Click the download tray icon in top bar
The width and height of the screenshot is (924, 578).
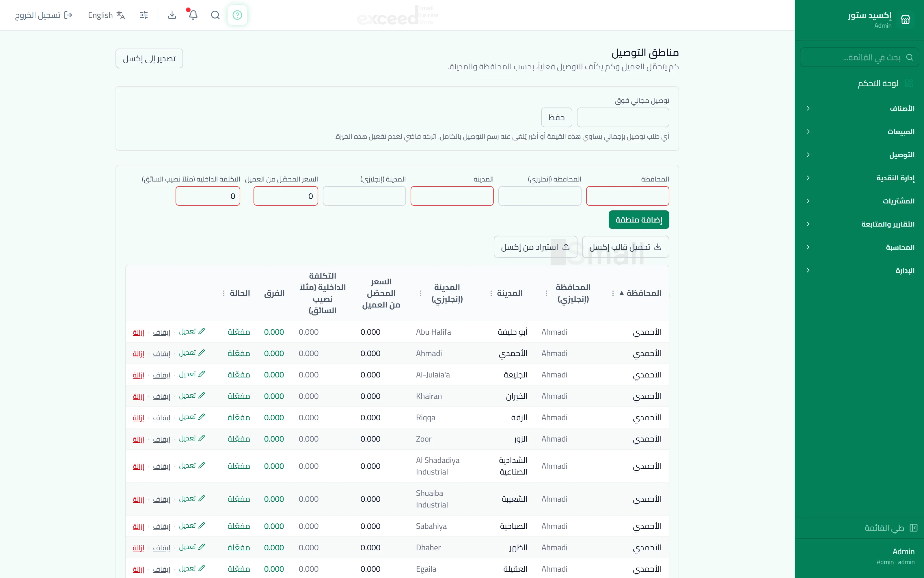(172, 15)
